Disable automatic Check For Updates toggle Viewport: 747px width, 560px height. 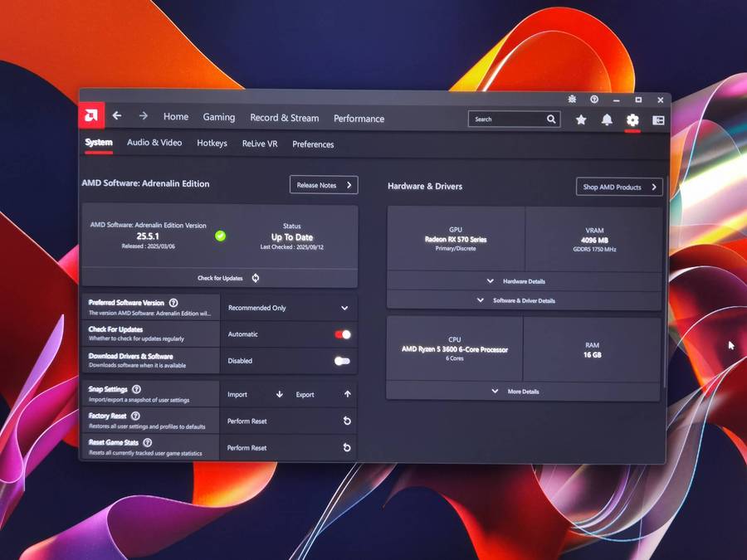[x=342, y=334]
